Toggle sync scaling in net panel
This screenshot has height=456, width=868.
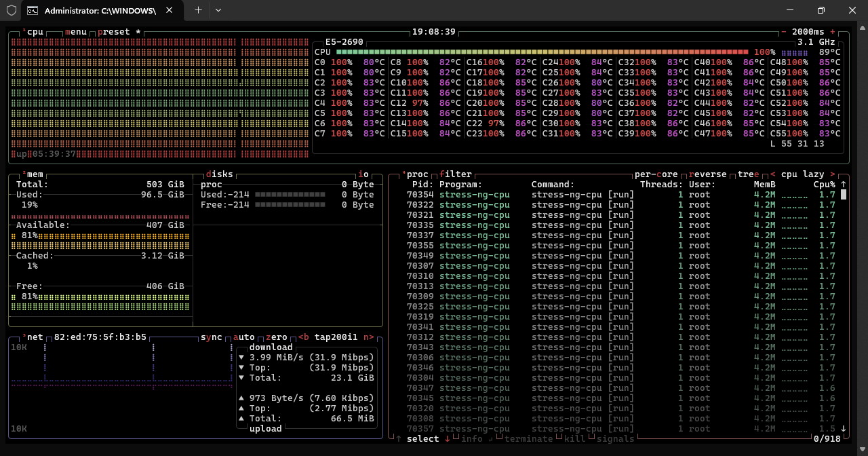[212, 337]
